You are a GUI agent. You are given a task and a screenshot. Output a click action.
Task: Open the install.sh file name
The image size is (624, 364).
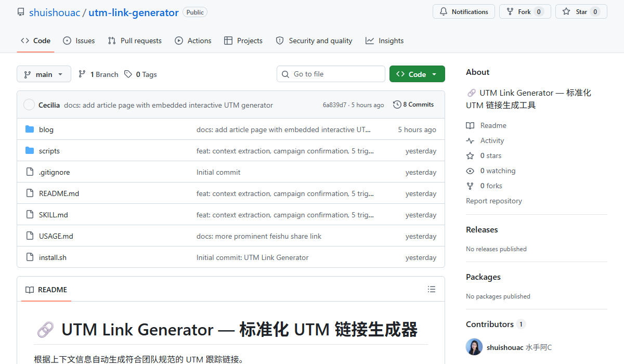pyautogui.click(x=53, y=257)
